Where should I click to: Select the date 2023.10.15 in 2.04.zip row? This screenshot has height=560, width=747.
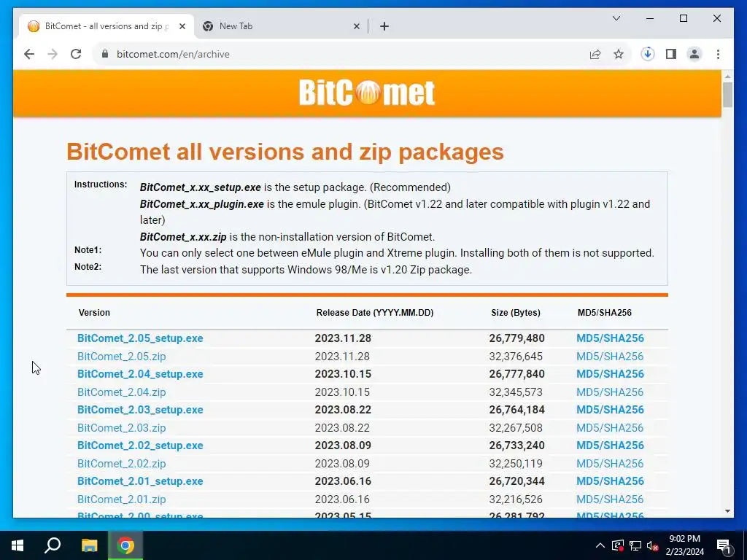(342, 392)
